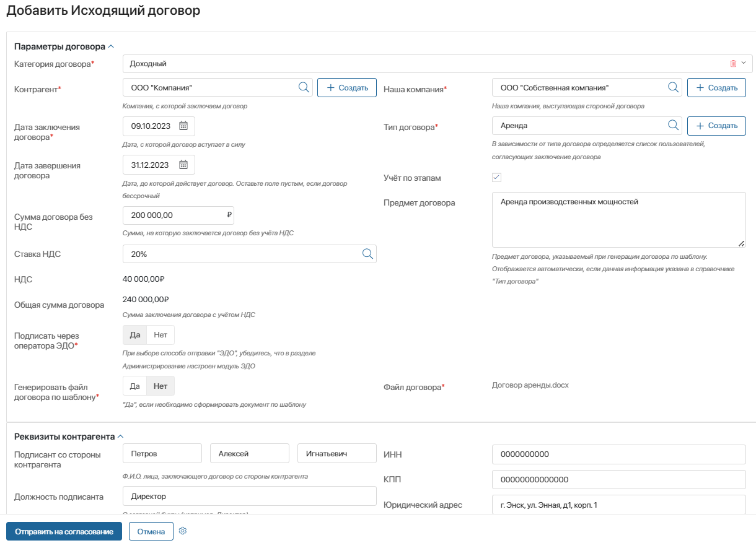
Task: Select Нет for Подписать через оператора ЭДО
Action: [x=161, y=335]
